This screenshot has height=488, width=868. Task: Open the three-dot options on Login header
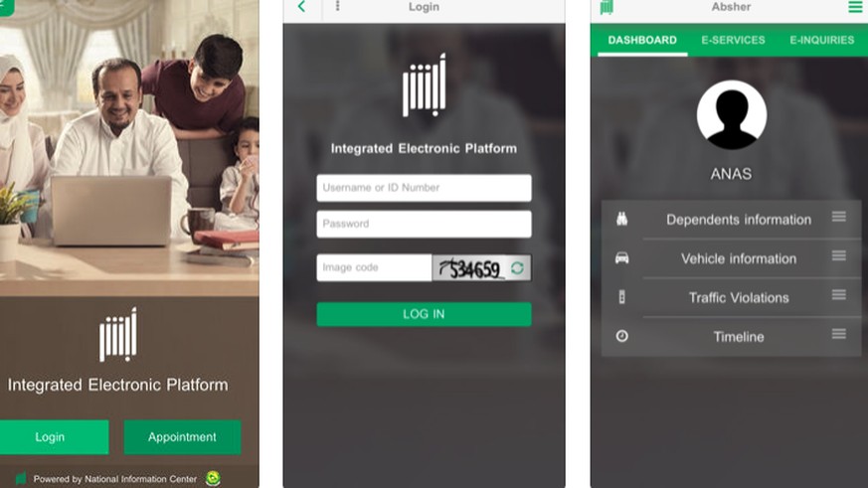coord(338,6)
